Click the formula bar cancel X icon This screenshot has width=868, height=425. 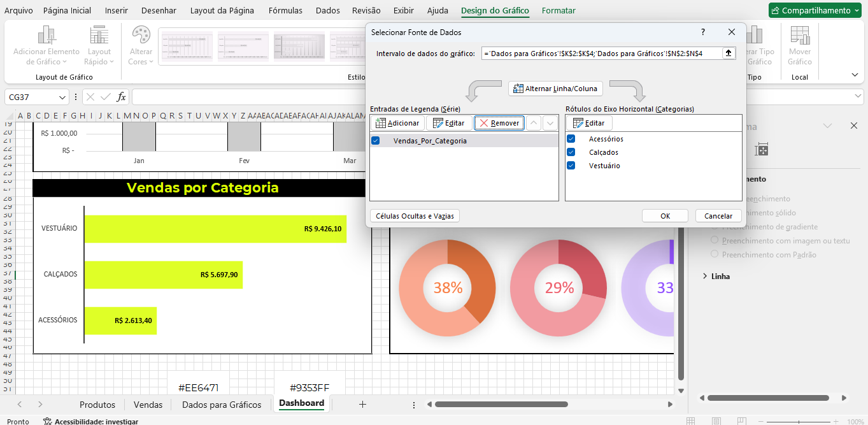[x=90, y=97]
